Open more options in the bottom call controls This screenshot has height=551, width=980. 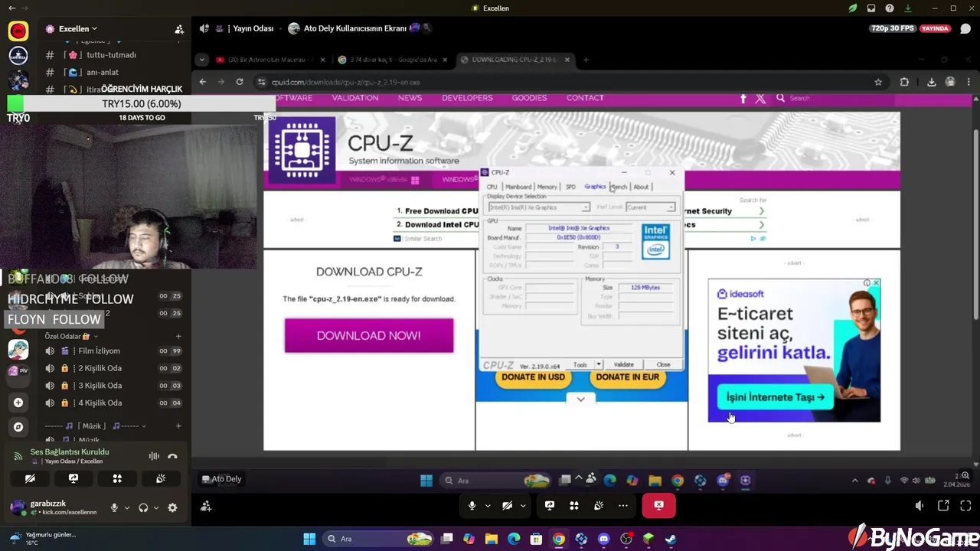tap(623, 506)
